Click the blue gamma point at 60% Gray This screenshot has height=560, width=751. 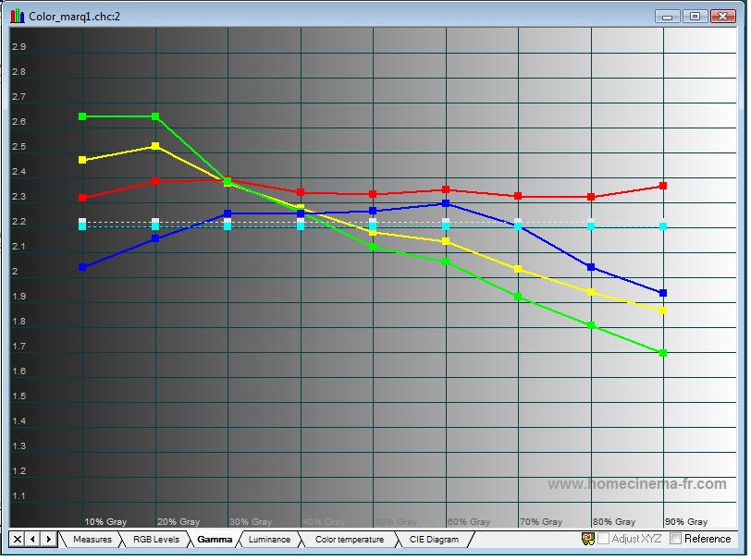click(x=446, y=203)
